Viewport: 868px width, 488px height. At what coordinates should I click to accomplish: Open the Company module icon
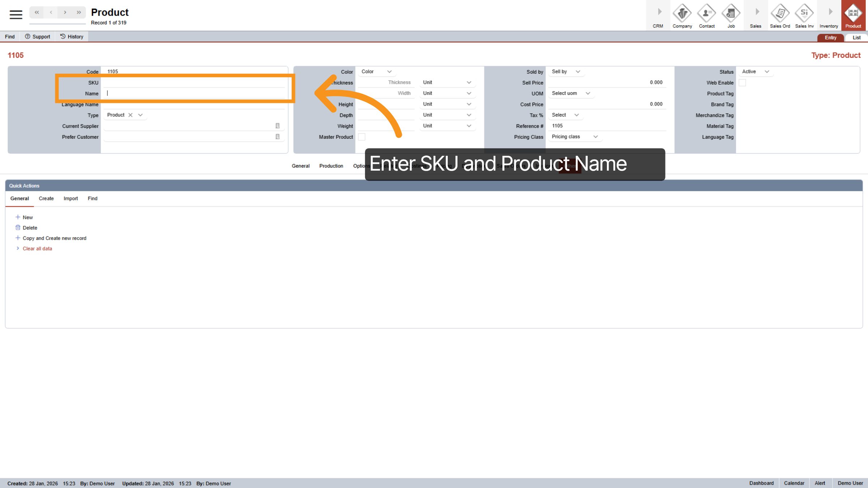[x=682, y=14]
